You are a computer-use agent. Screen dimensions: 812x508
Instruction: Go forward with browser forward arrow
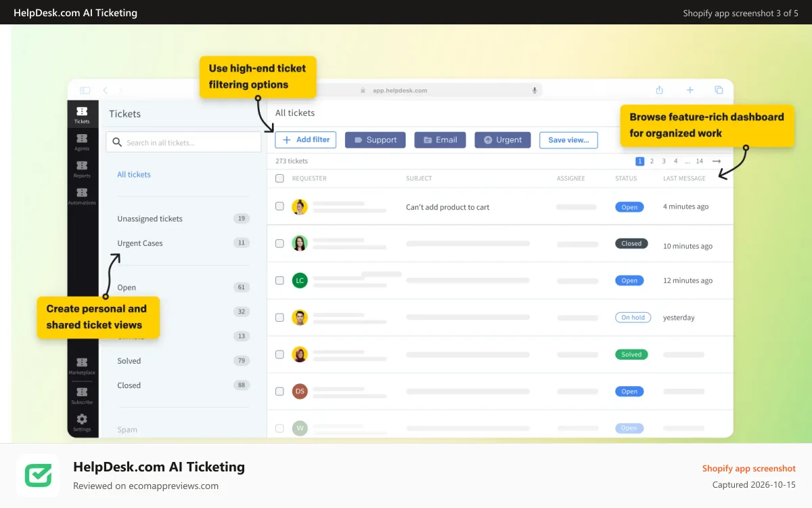click(x=120, y=90)
